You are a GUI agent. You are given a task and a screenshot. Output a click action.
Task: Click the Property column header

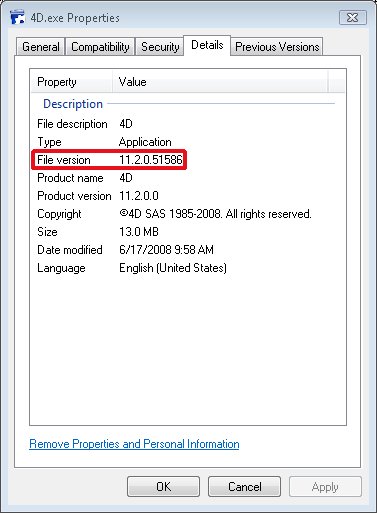point(72,82)
